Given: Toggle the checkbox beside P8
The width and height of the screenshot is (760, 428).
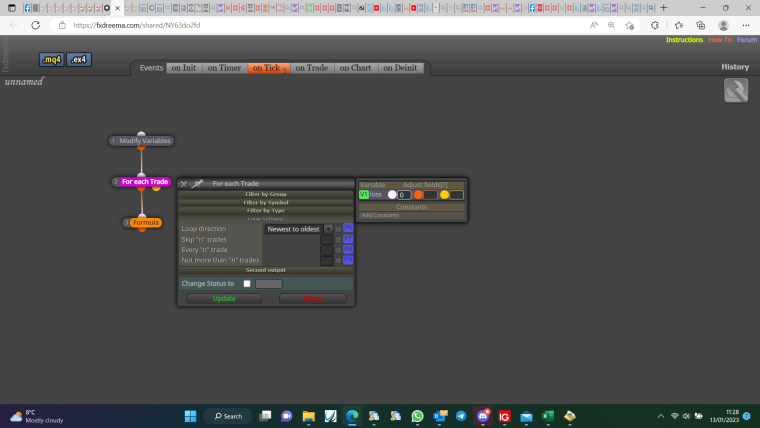Looking at the screenshot, I should click(x=338, y=250).
